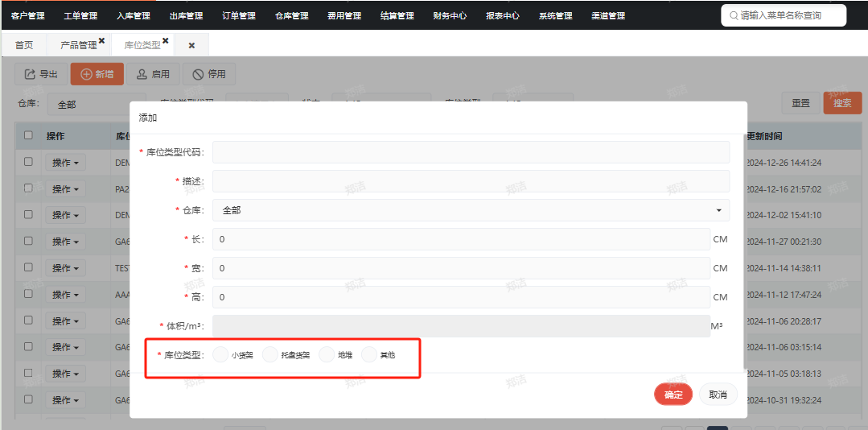Open the 系统管理 menu

pos(555,16)
